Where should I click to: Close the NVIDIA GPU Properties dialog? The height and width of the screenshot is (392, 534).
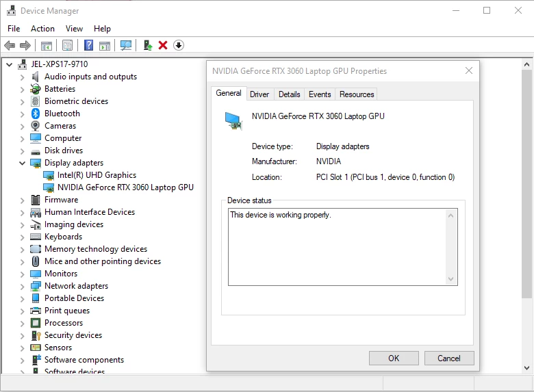click(468, 70)
